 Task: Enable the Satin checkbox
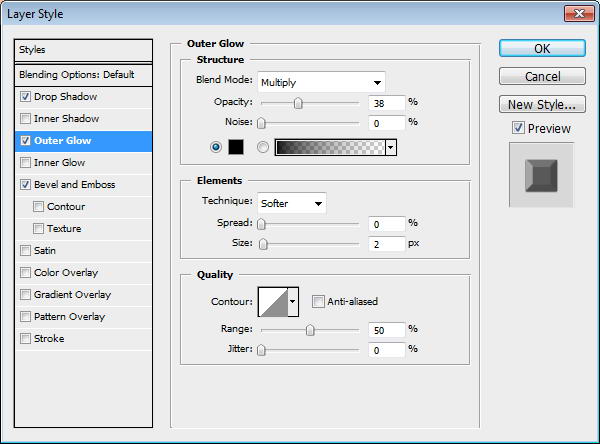25,251
